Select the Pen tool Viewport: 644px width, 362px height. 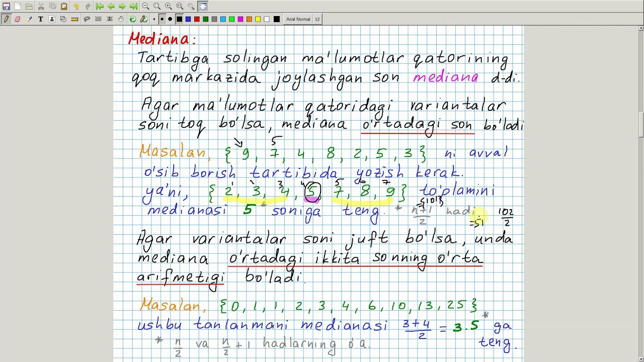click(6, 19)
